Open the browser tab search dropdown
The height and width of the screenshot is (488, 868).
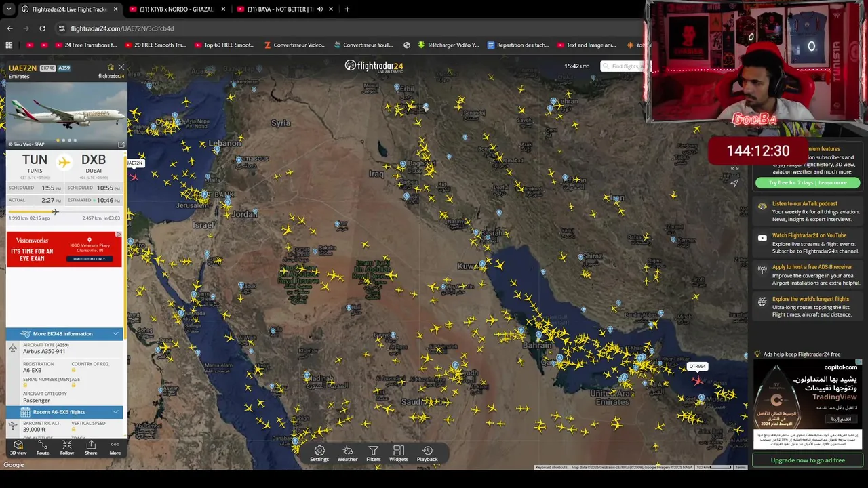9,9
